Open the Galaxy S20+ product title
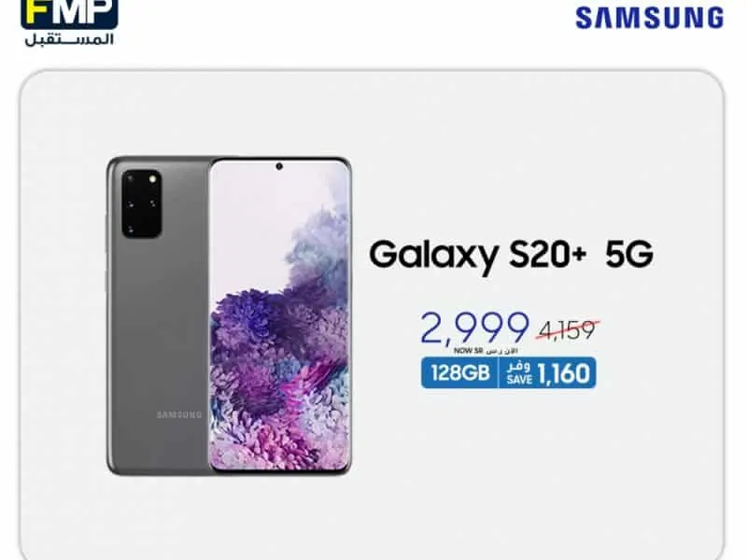The width and height of the screenshot is (747, 560). [477, 256]
